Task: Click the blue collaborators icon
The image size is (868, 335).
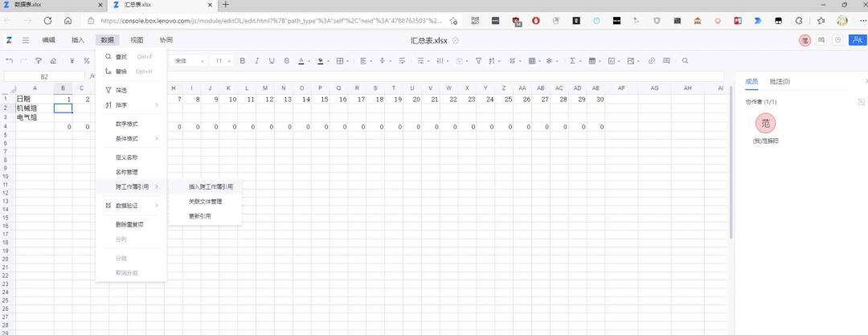Action: (858, 40)
